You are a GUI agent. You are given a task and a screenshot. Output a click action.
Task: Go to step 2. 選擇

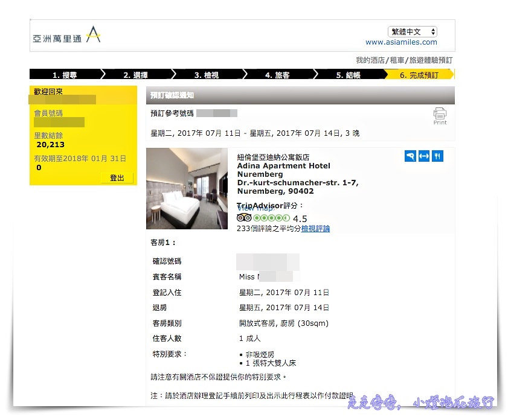(x=136, y=75)
